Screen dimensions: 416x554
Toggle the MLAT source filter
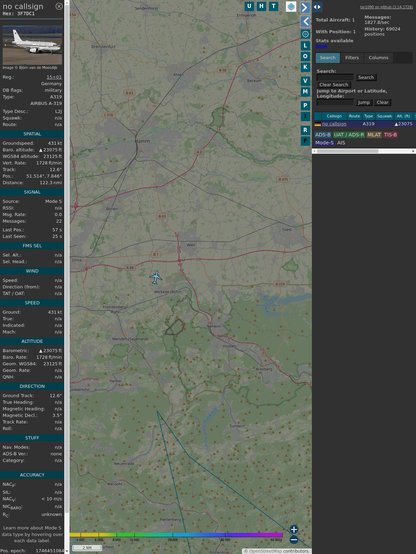coord(374,135)
